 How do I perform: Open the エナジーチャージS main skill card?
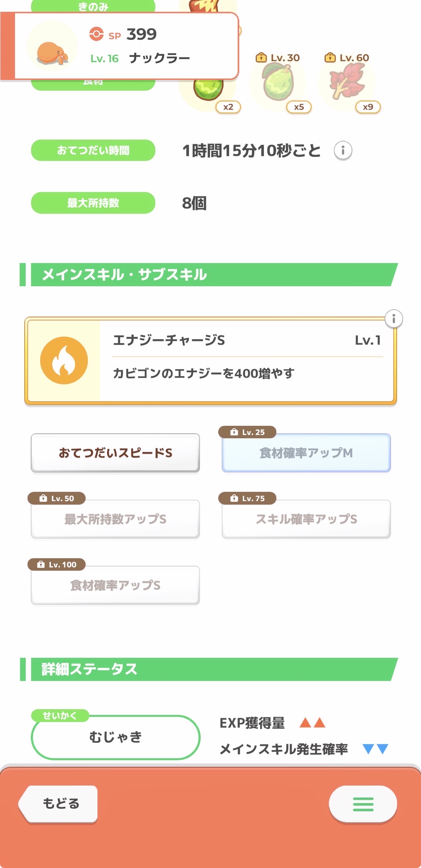coord(246,360)
